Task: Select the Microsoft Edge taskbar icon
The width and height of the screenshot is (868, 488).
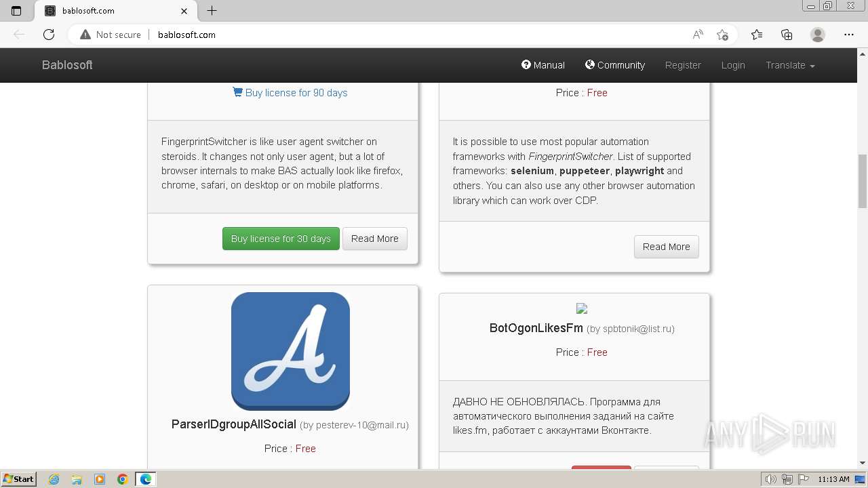Action: click(146, 479)
